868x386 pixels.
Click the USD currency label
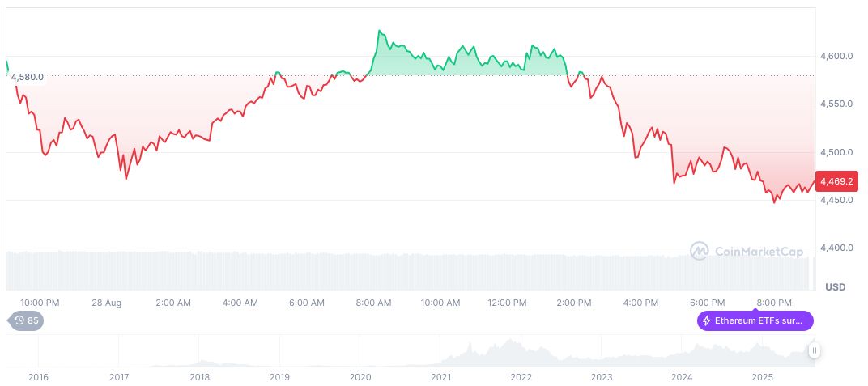835,287
